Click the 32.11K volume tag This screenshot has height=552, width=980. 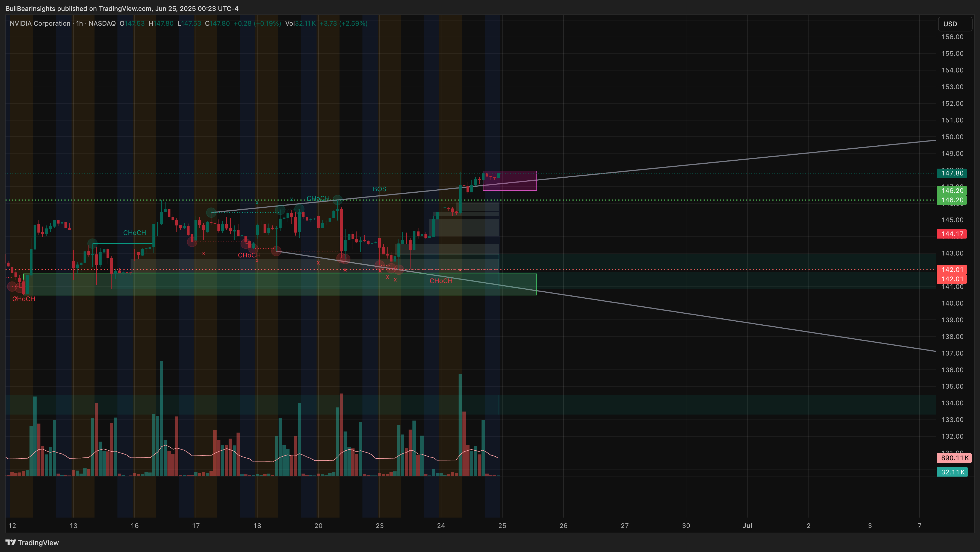point(952,472)
